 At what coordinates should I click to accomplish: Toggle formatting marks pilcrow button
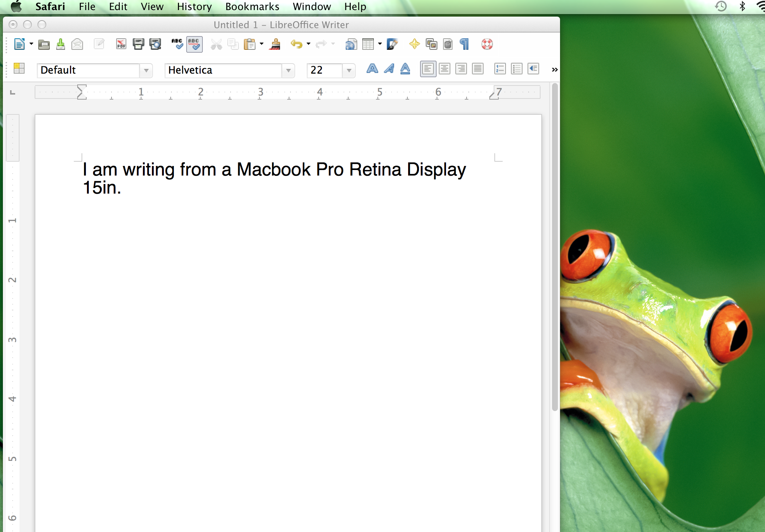[465, 44]
